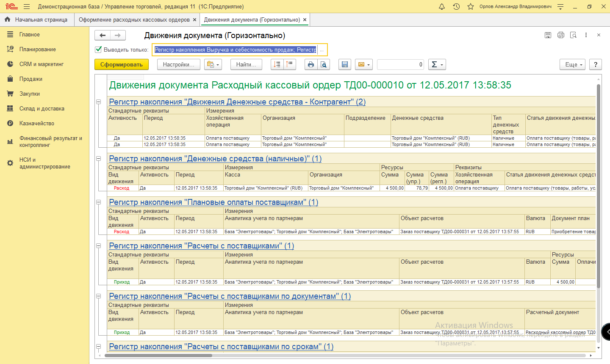Go back with the left arrow button
Viewport: 610px width, 364px height.
[103, 36]
